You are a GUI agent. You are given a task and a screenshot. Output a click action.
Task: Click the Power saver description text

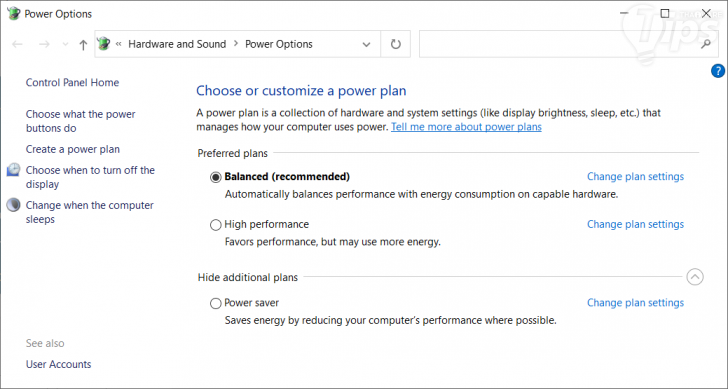[x=390, y=320]
